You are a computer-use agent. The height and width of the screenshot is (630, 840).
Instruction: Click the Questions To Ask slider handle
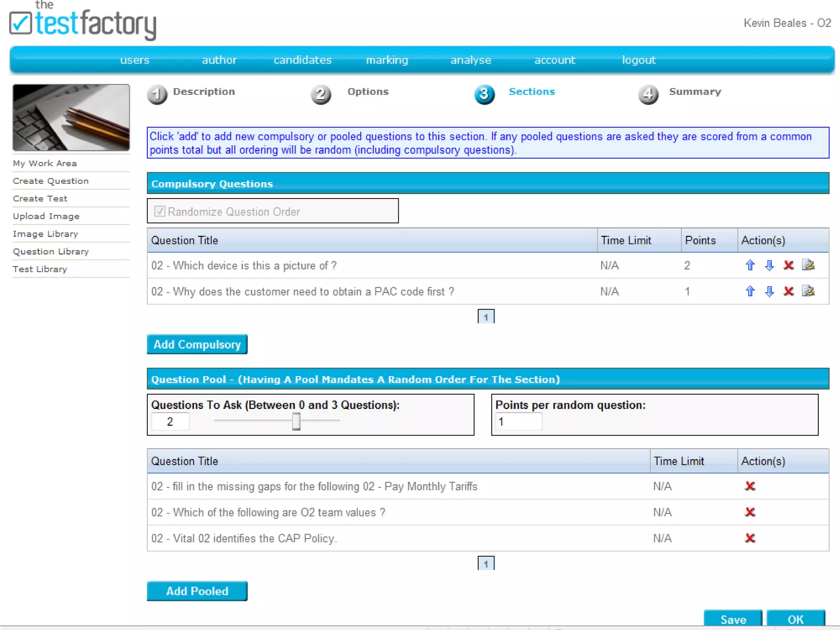pos(296,421)
